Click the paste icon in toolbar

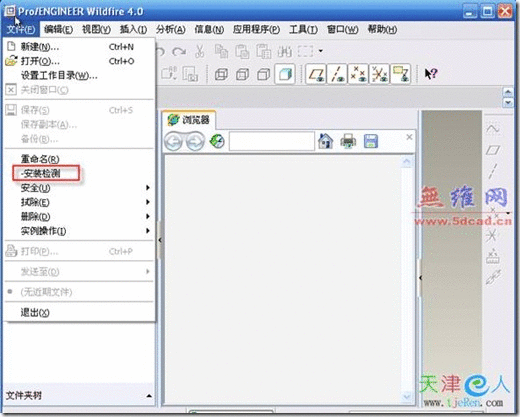242,51
